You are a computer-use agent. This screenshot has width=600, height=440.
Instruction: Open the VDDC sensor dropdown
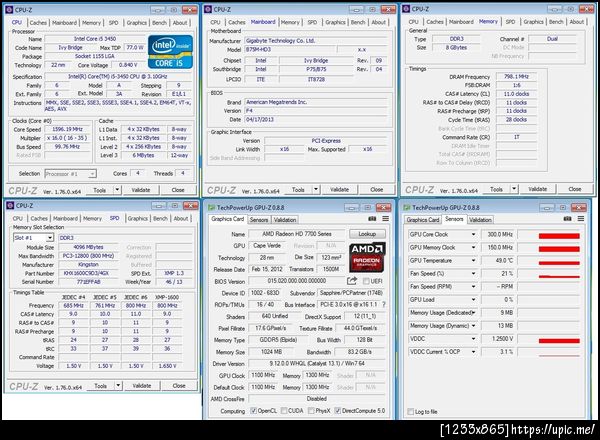coord(473,339)
